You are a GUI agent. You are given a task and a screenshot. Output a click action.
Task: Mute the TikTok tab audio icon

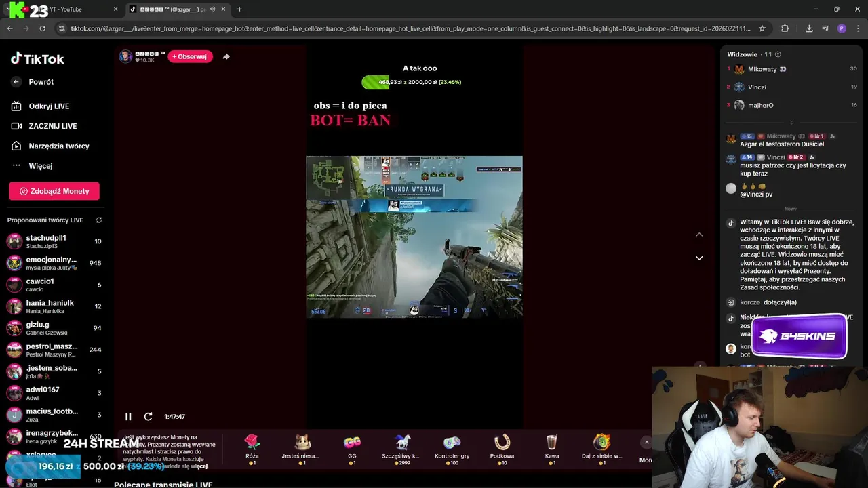[212, 9]
